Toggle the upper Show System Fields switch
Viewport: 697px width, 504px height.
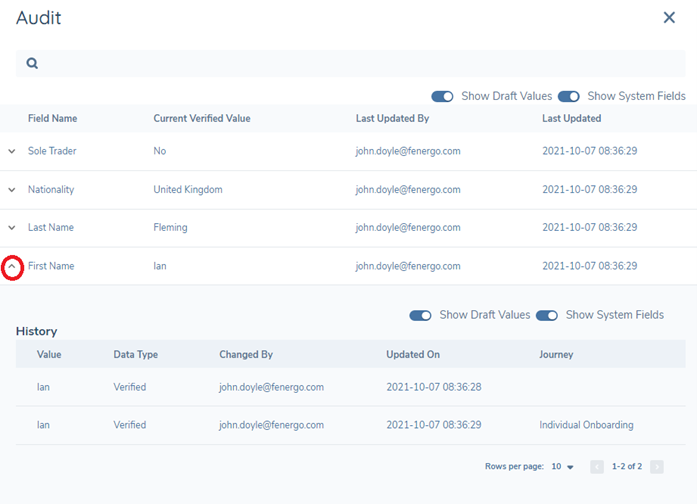pyautogui.click(x=569, y=96)
